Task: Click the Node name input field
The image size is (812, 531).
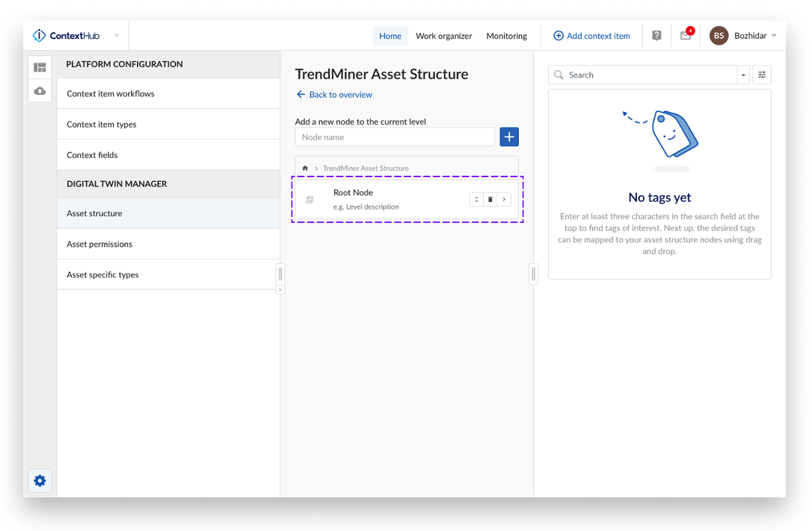Action: (x=394, y=137)
